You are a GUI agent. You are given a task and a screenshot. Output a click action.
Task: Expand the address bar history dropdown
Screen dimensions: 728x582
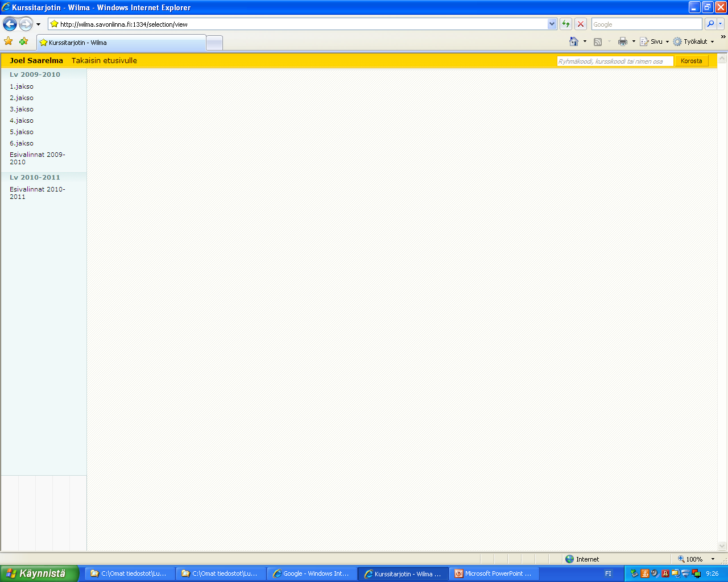pyautogui.click(x=552, y=24)
